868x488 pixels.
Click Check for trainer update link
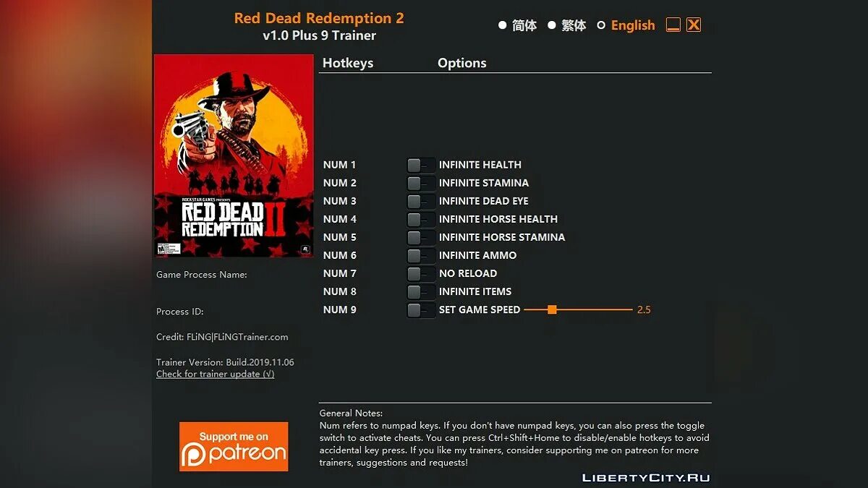pyautogui.click(x=216, y=374)
